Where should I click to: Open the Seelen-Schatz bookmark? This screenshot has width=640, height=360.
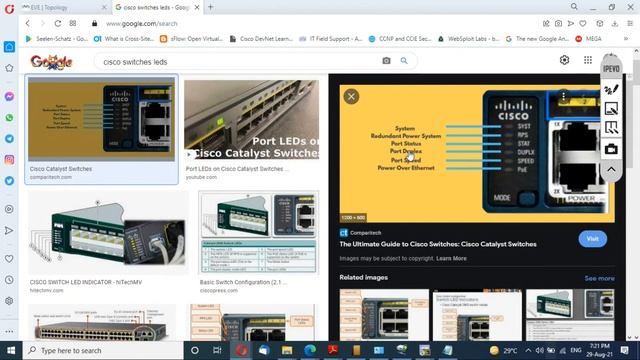57,39
